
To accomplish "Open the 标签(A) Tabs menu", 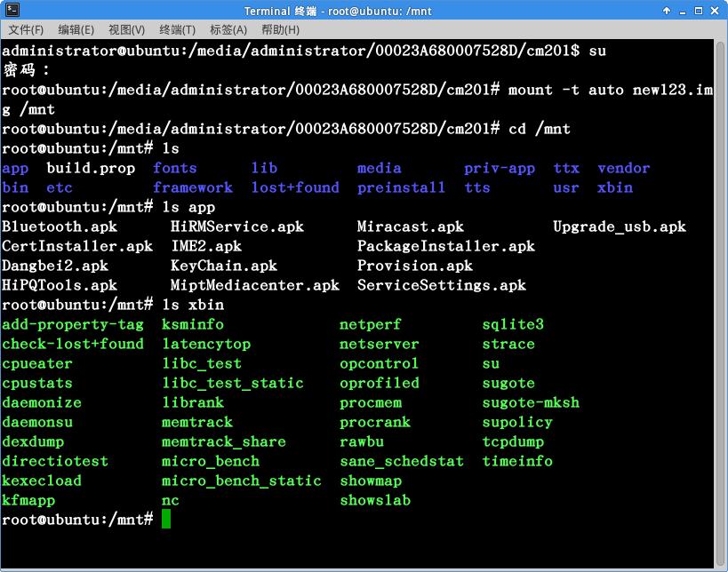I will (228, 30).
